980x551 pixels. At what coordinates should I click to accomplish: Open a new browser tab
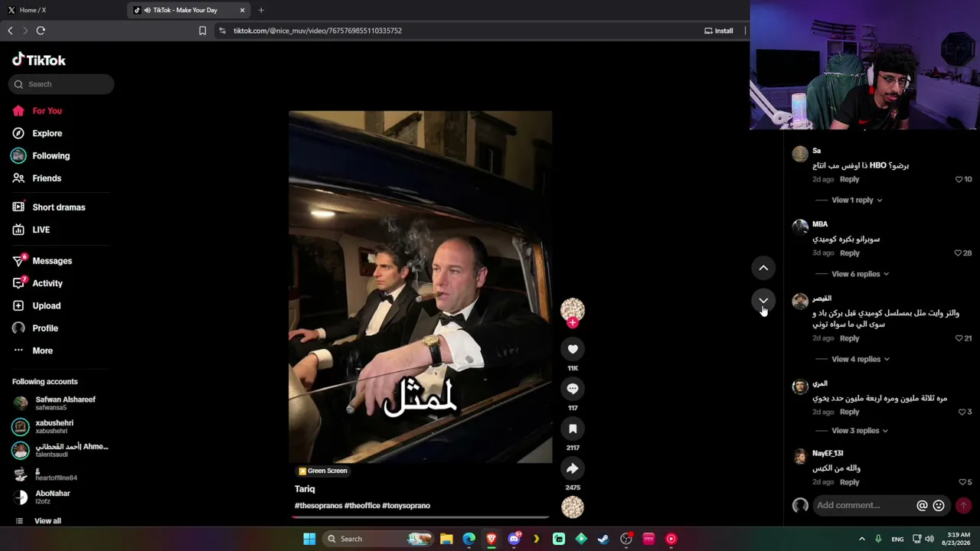[x=261, y=10]
